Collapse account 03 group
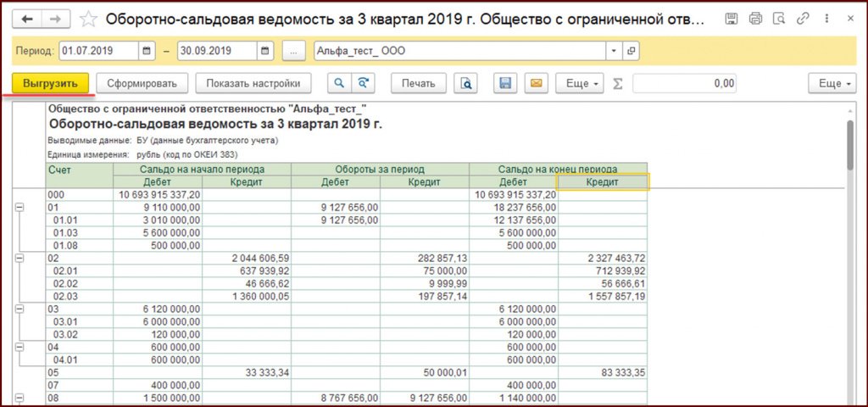Screen dimensions: 868x407 (x=20, y=309)
